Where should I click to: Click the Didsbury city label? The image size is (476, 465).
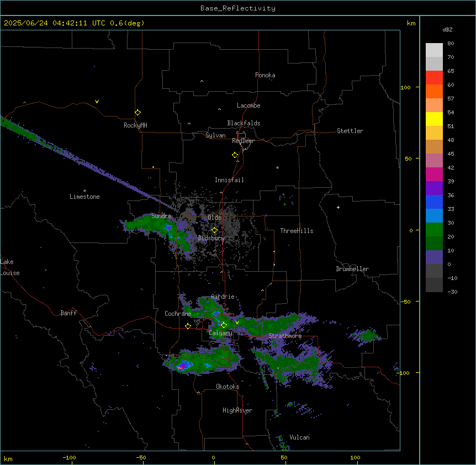click(x=211, y=238)
